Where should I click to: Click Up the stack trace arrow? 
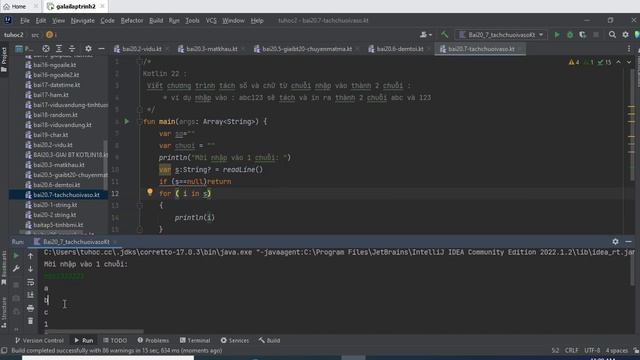coord(31,256)
